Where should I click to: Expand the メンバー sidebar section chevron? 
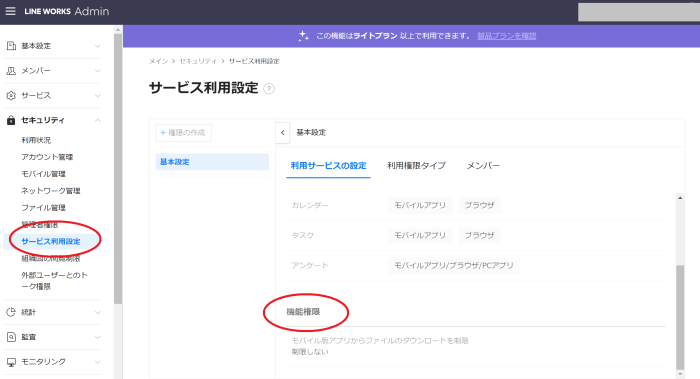pos(97,71)
